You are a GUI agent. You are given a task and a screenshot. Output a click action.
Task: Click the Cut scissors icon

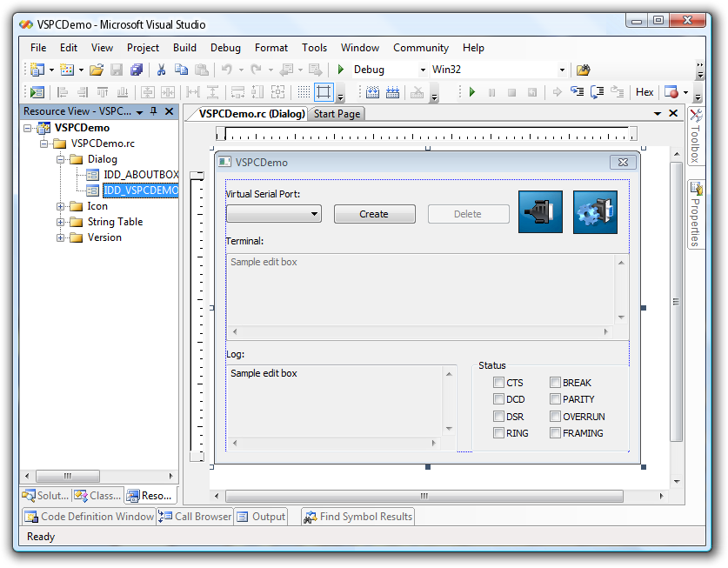pyautogui.click(x=161, y=69)
